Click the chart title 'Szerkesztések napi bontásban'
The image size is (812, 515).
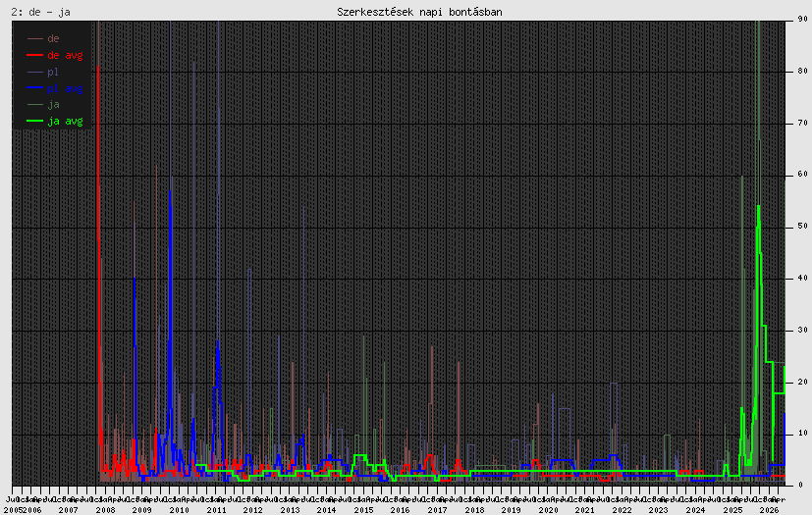coord(419,12)
